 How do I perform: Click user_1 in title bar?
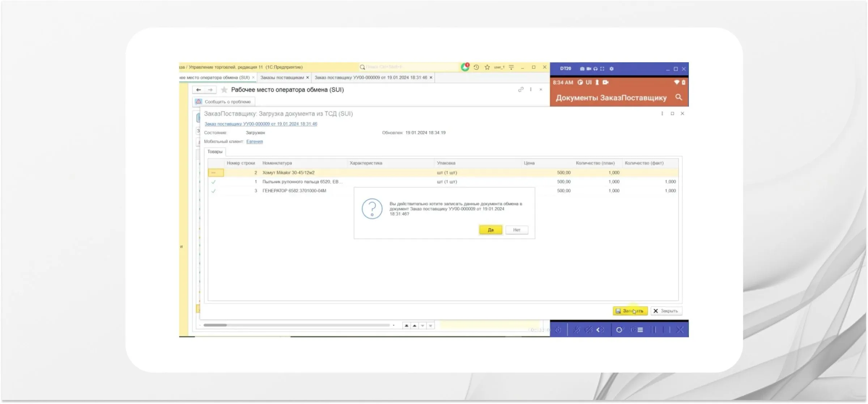click(499, 67)
